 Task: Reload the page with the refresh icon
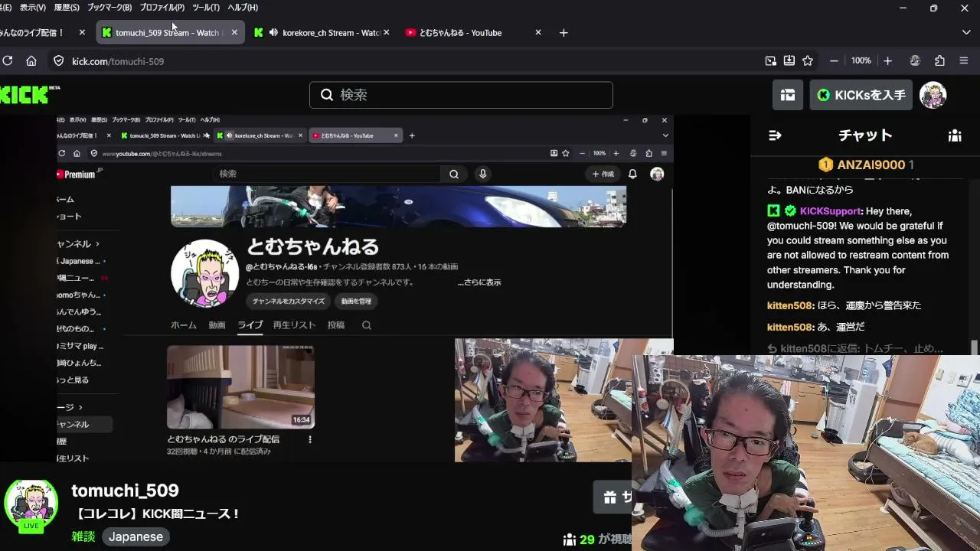click(7, 60)
